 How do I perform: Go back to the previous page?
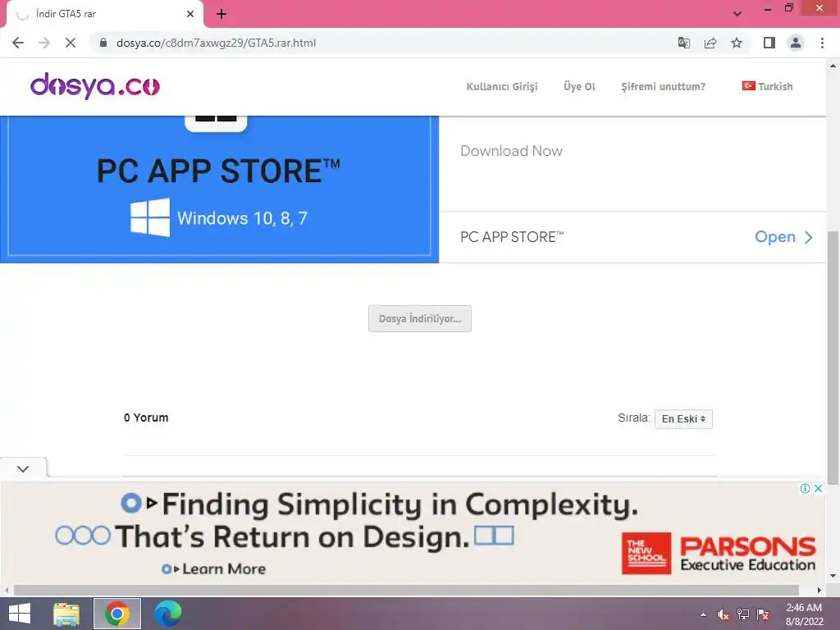[x=18, y=43]
